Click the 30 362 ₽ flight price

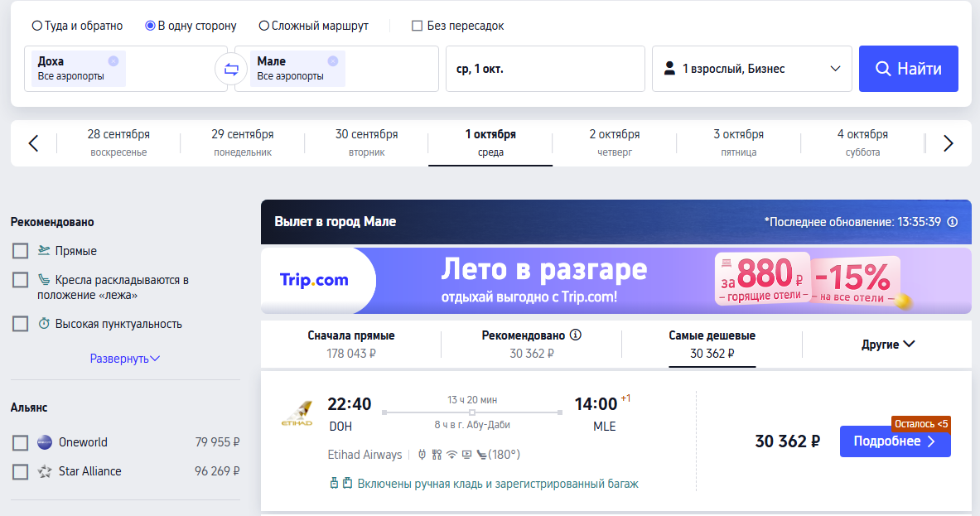[x=787, y=441]
